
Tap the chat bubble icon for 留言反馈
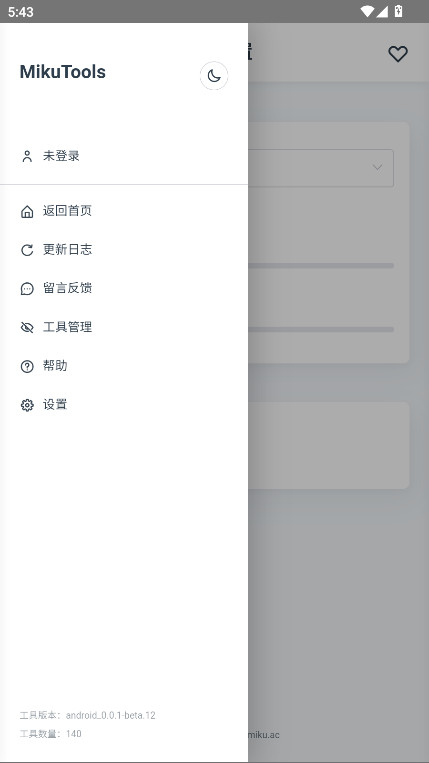[27, 289]
